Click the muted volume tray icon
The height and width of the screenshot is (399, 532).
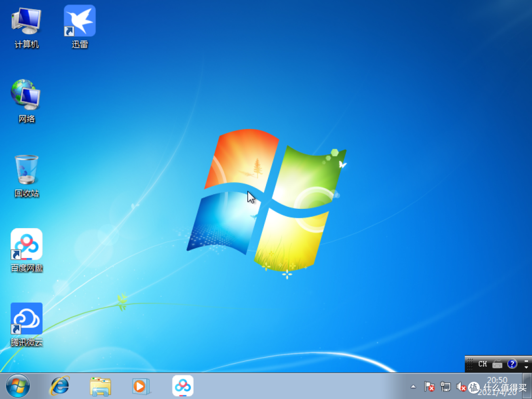[461, 387]
